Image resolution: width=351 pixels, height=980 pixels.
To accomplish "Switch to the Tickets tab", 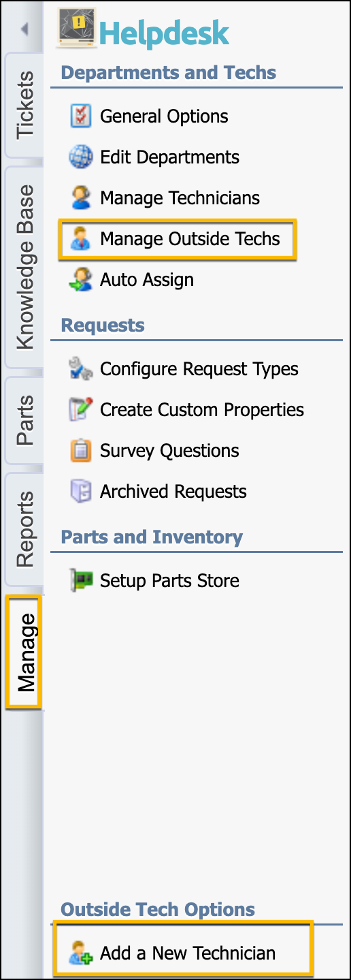I will point(24,104).
